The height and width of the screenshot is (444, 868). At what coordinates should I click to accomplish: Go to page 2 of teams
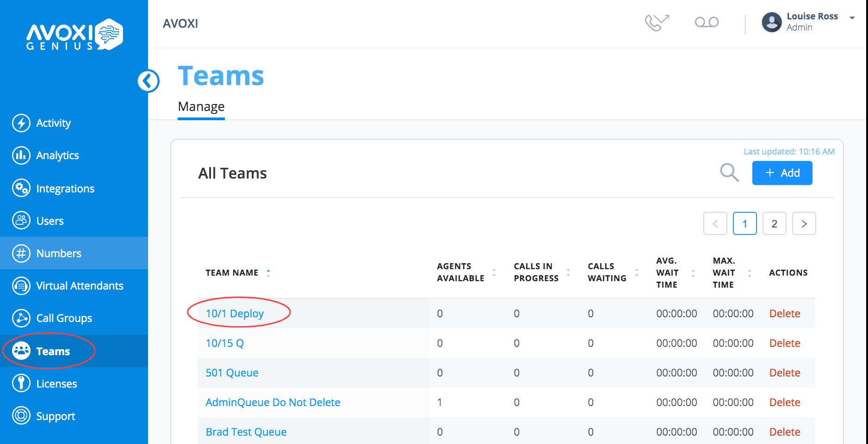coord(774,223)
